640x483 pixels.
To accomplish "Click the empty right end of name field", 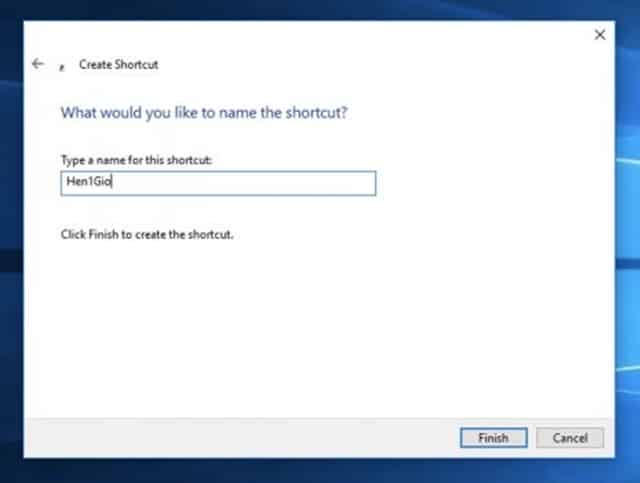I will click(x=340, y=183).
